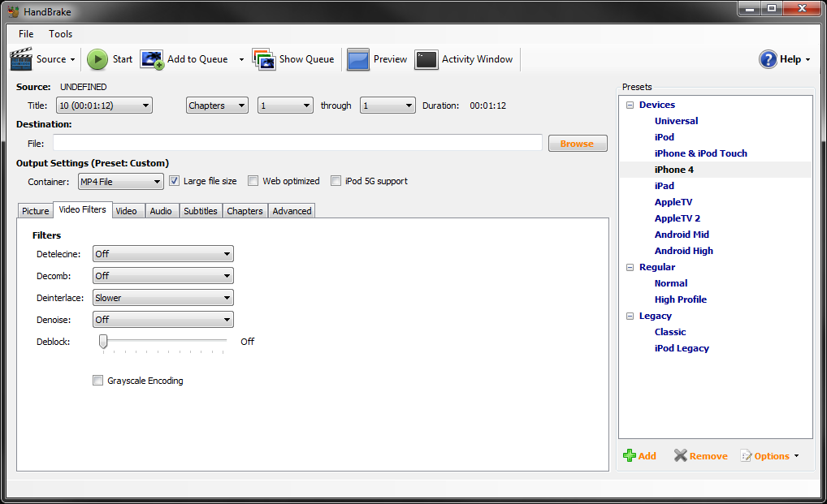Image resolution: width=827 pixels, height=504 pixels.
Task: Enable Grayscale Encoding checkbox
Action: tap(97, 381)
